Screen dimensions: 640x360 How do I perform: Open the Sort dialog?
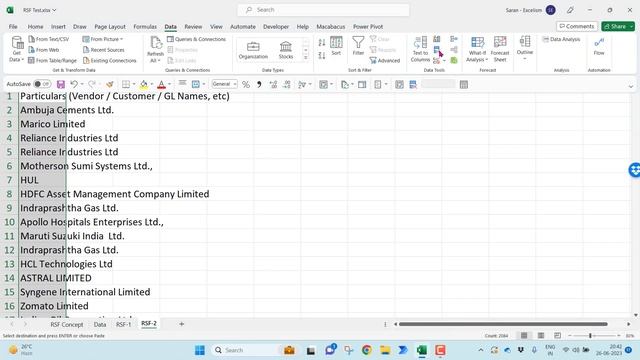tap(336, 46)
